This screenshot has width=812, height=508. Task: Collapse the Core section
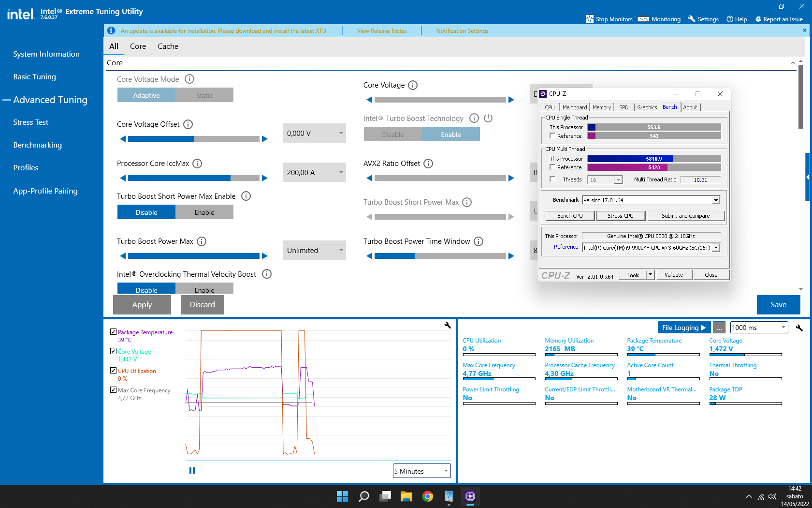coord(793,63)
